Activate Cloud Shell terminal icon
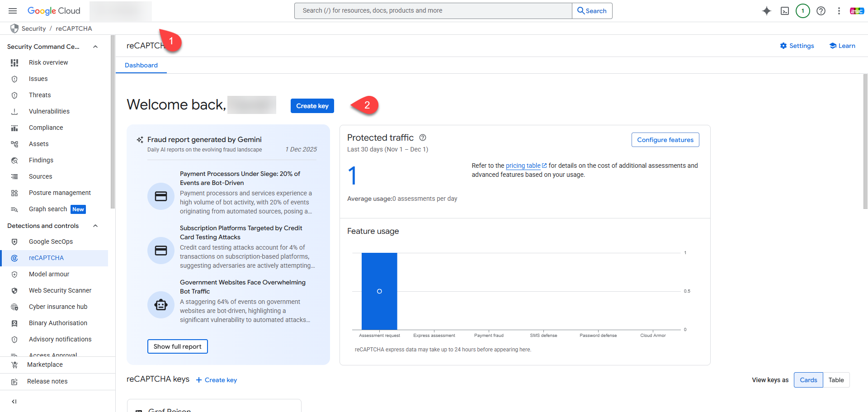The height and width of the screenshot is (412, 868). pos(785,11)
